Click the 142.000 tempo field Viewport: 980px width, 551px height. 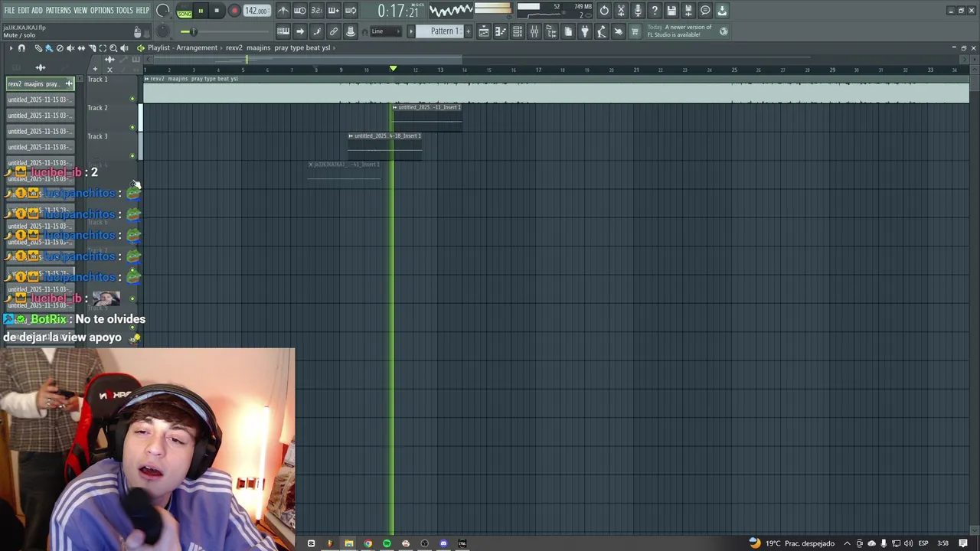[256, 11]
